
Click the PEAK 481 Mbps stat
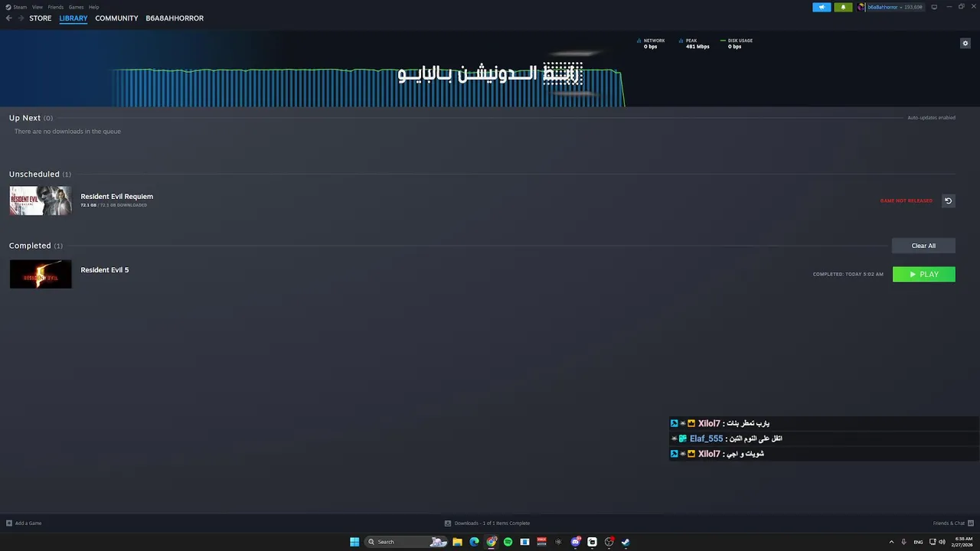(694, 44)
